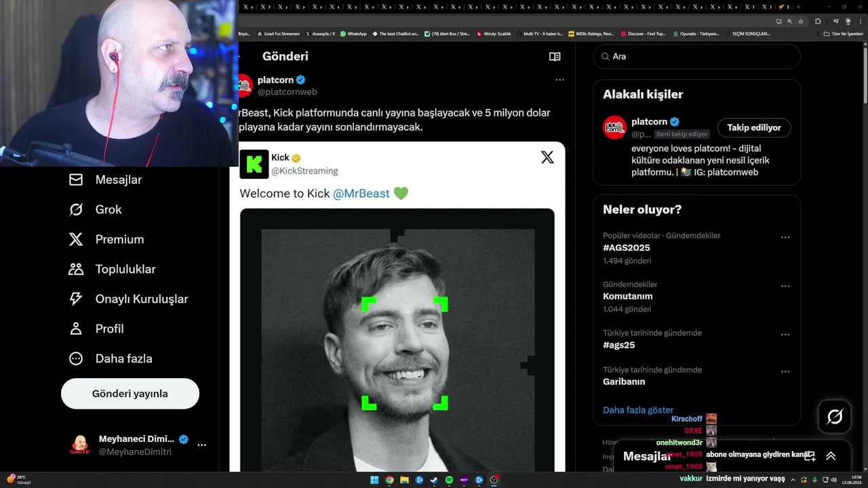The image size is (868, 488).
Task: Open OBS Studio from the taskbar
Action: (494, 480)
